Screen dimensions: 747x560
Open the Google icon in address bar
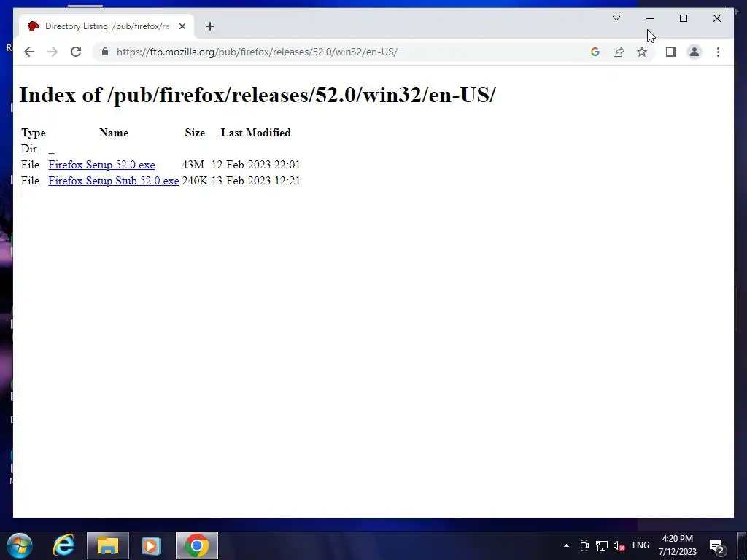(595, 52)
